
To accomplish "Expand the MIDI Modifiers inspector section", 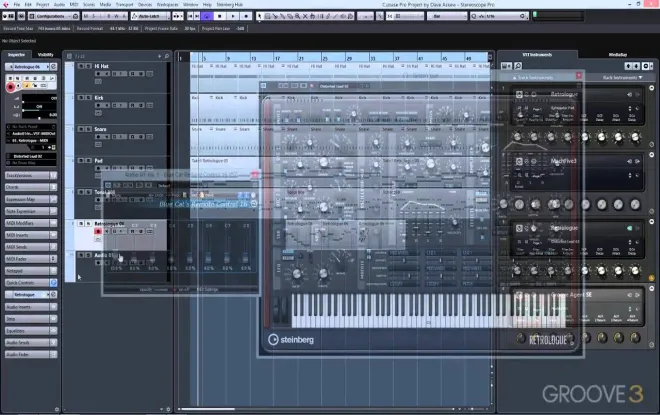I will coord(30,223).
